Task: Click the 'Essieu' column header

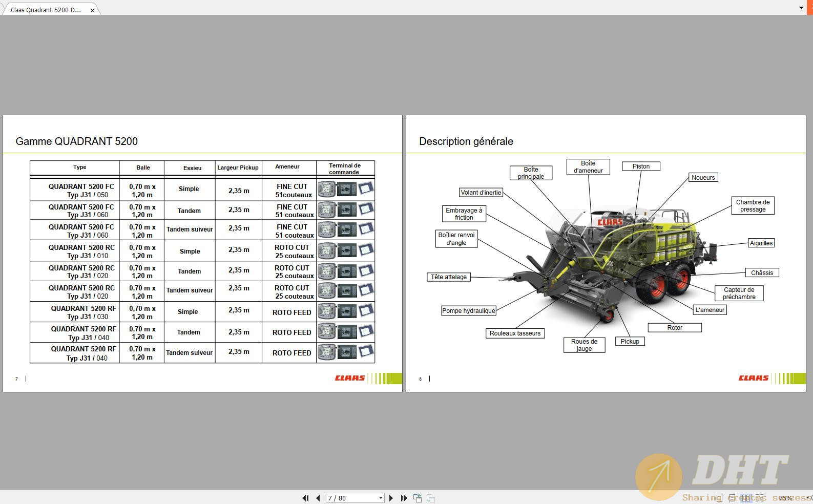Action: pos(192,168)
